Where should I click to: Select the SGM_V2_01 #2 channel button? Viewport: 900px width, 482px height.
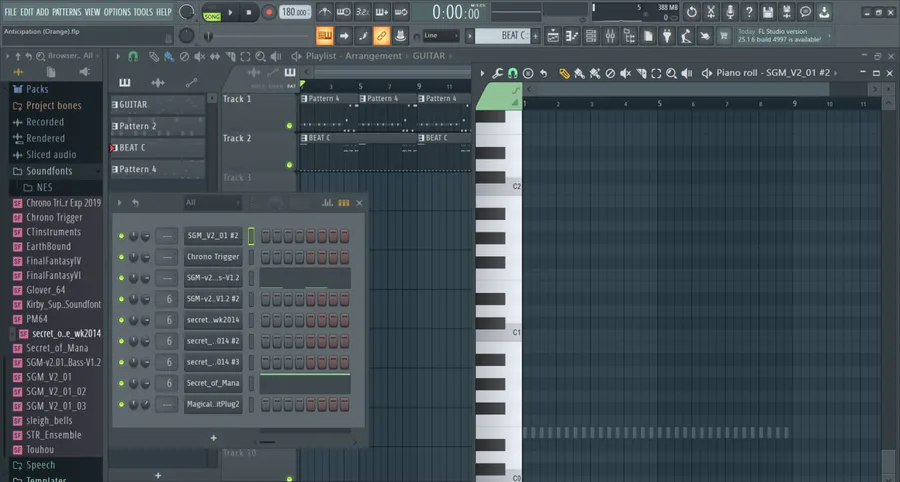pos(213,236)
